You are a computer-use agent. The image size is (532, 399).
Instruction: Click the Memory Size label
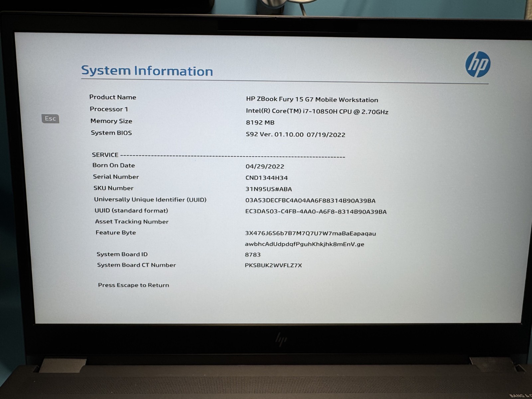click(111, 121)
